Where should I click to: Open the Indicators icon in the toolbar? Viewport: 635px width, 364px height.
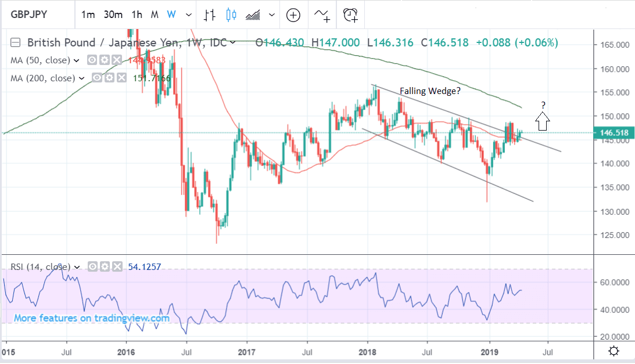click(x=322, y=15)
